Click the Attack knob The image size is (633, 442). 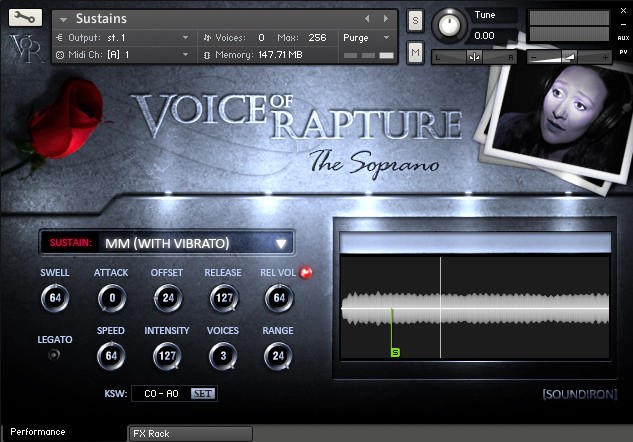click(112, 298)
